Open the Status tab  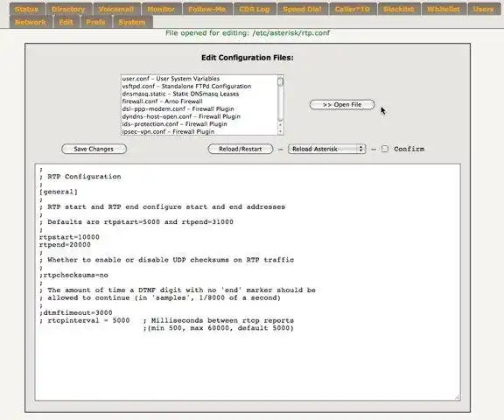(x=26, y=10)
